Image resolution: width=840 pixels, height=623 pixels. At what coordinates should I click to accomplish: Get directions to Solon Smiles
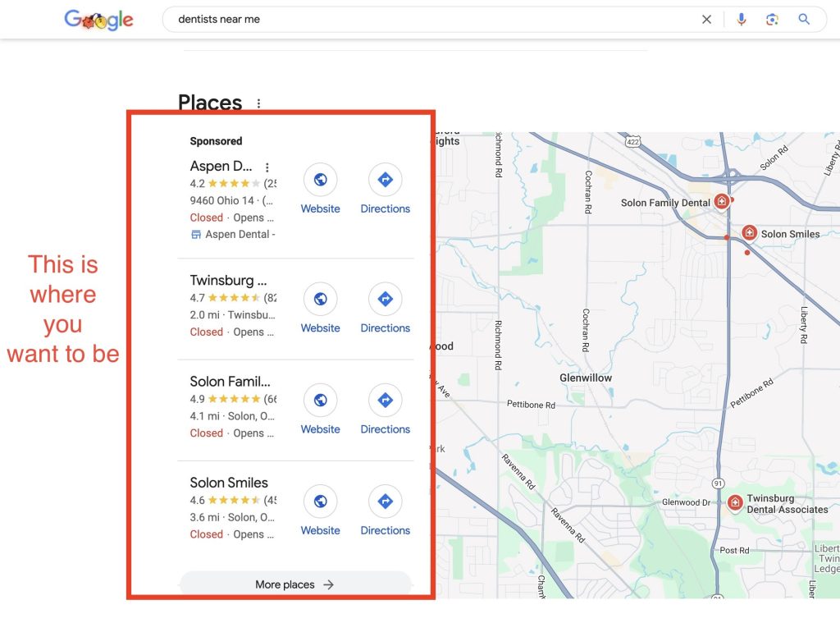[x=385, y=502]
